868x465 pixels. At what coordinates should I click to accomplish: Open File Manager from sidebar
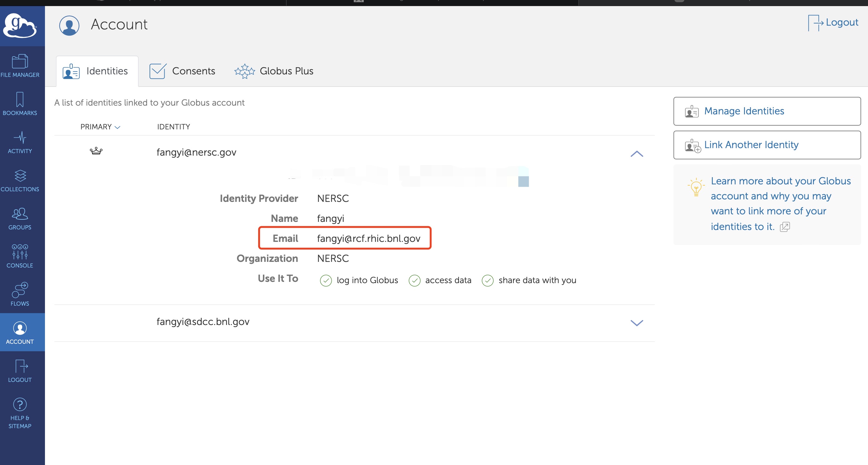point(20,66)
